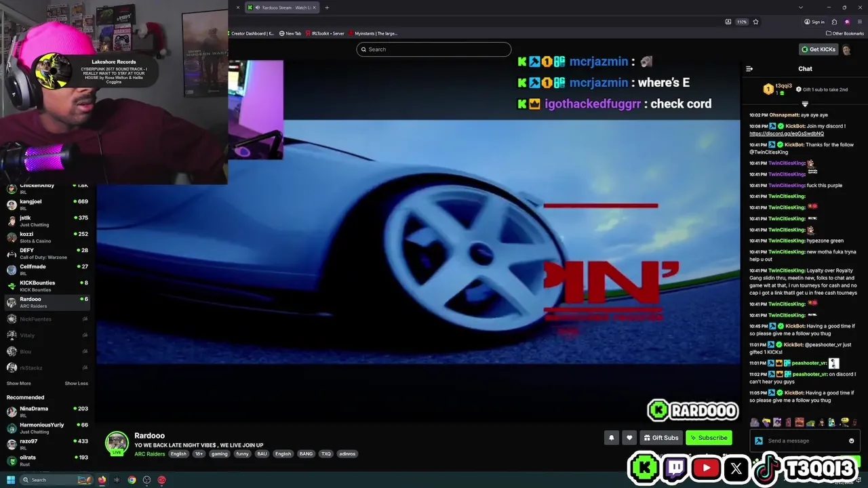Open the Gift Subs button
Viewport: 868px width, 488px height.
coord(661,438)
